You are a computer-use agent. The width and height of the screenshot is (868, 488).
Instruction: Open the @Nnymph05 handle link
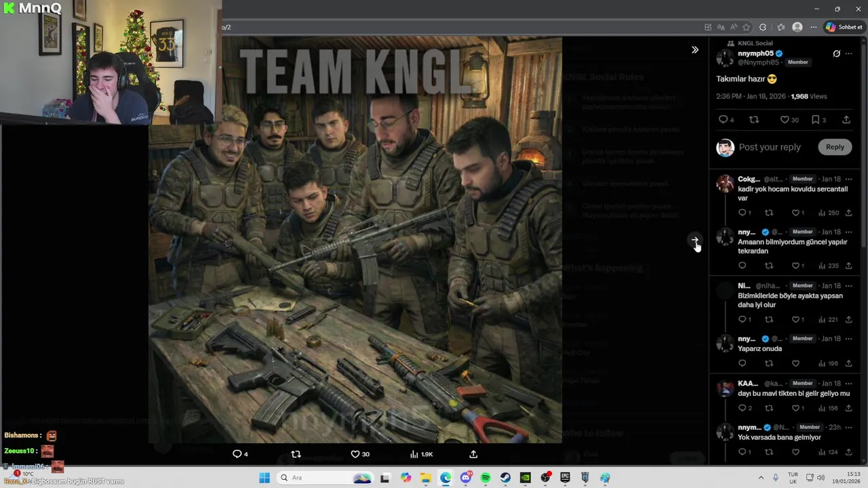click(758, 62)
